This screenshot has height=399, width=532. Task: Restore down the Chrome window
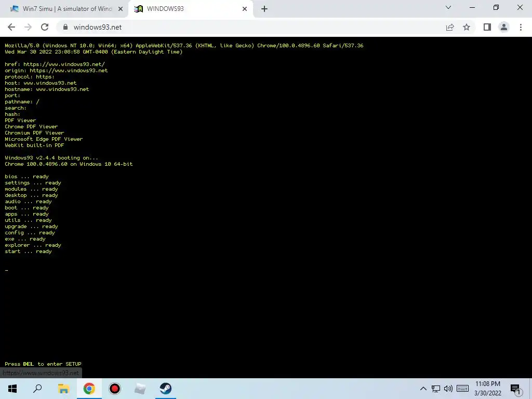click(496, 7)
